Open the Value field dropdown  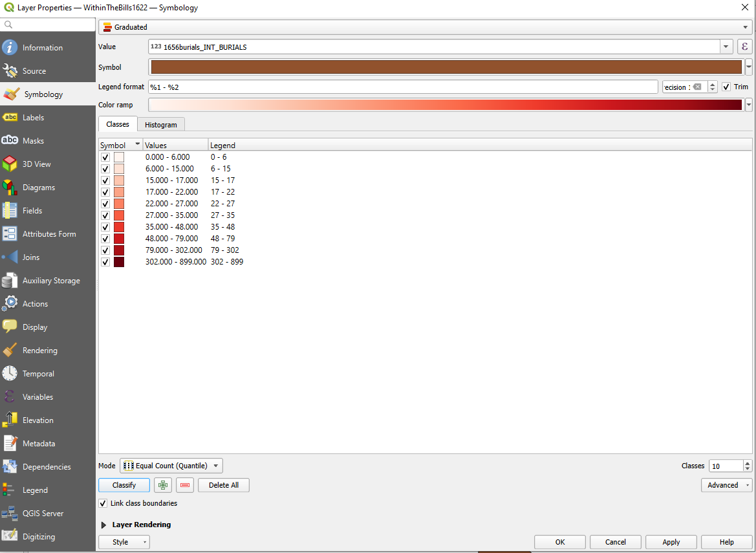pos(726,47)
